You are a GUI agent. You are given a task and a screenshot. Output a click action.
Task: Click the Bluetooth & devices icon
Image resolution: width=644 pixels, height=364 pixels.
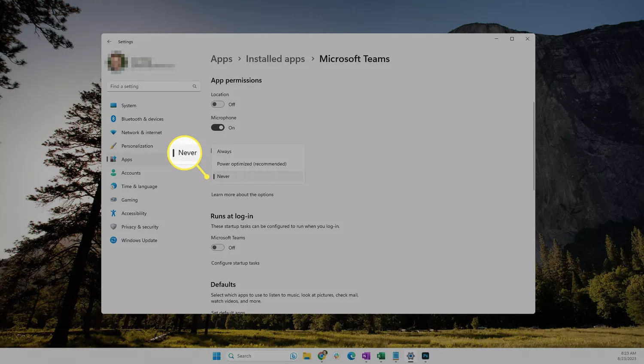click(113, 119)
